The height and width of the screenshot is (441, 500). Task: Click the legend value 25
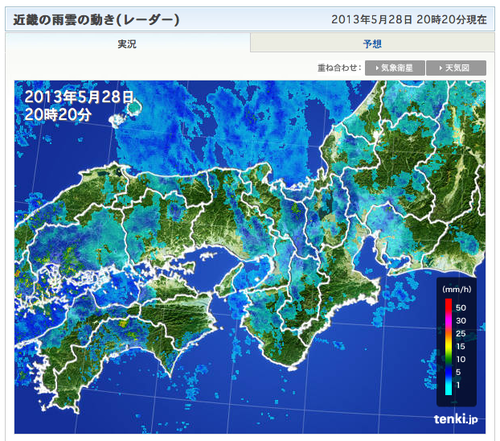tap(461, 334)
